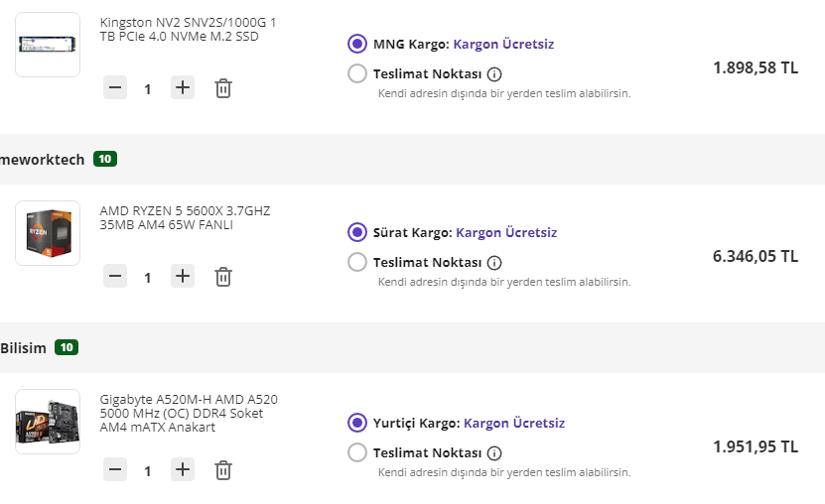The height and width of the screenshot is (504, 825).
Task: Choose Teslimat Noktası for the Kingston SSD
Action: click(357, 73)
